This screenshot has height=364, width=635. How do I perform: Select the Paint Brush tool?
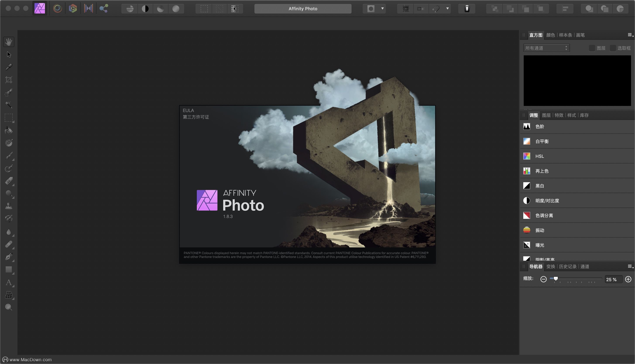point(8,156)
